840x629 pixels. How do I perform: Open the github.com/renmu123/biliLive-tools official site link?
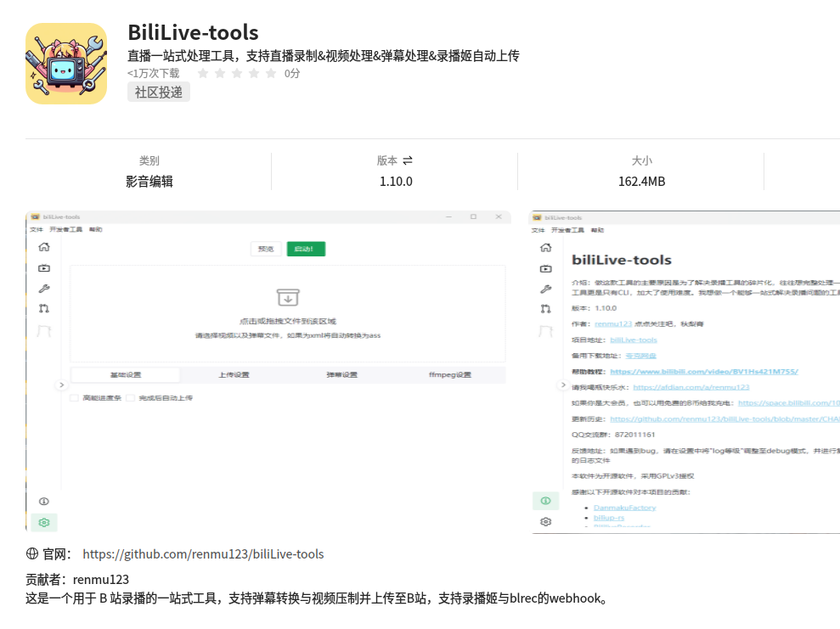(x=203, y=554)
